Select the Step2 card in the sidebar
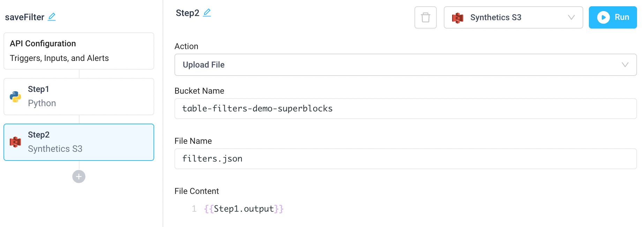The width and height of the screenshot is (644, 227). (78, 142)
